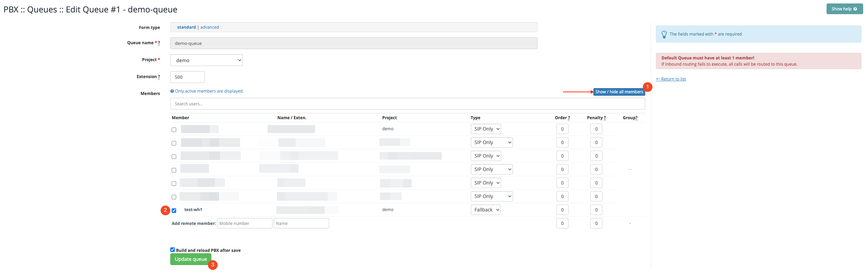Toggle Build and reload PBX after save
Screen dimensions: 868x274
(x=172, y=249)
